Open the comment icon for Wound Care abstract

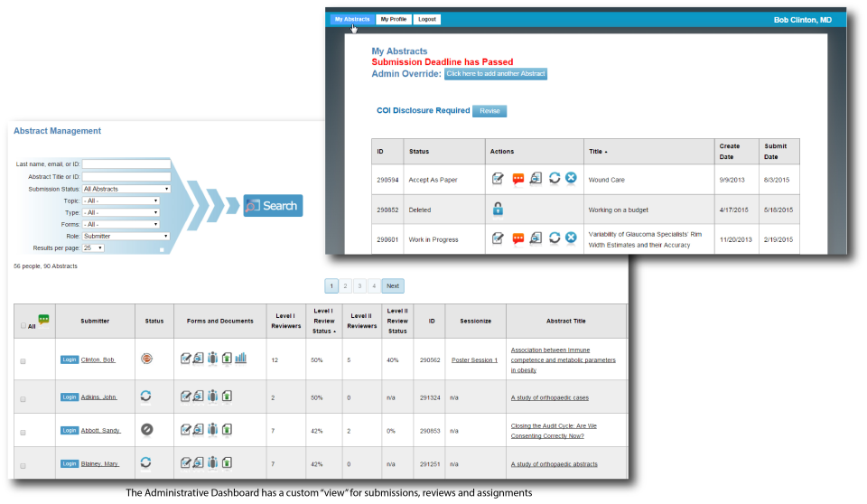click(x=517, y=179)
